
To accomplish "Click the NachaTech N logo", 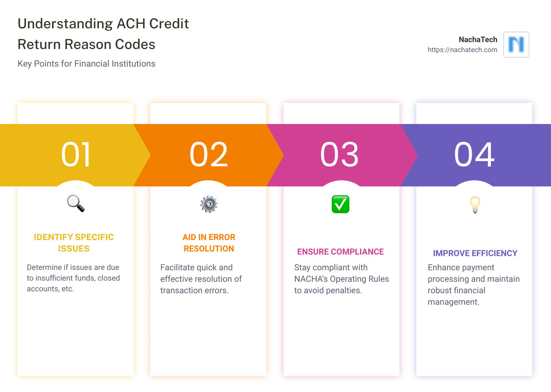I will (x=516, y=44).
